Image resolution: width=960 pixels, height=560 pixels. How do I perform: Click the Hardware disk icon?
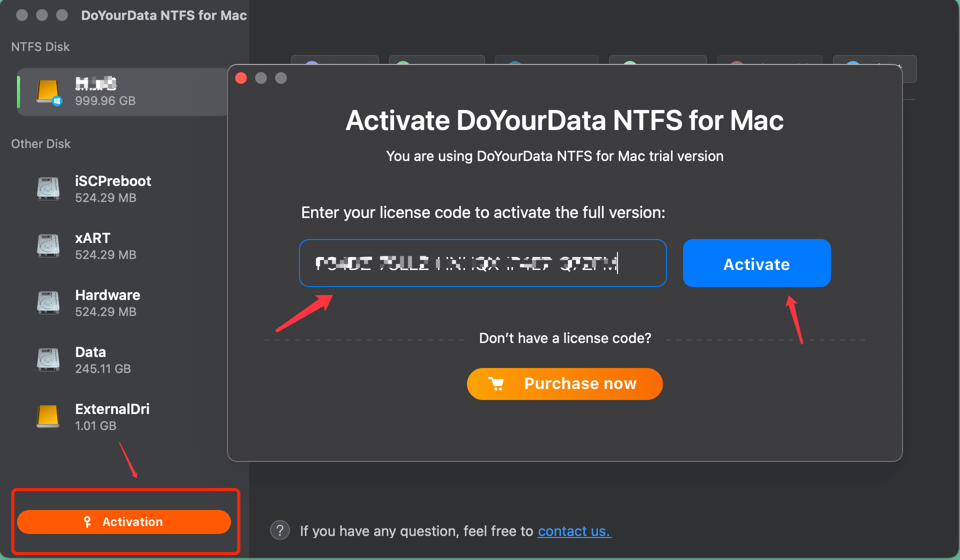47,302
